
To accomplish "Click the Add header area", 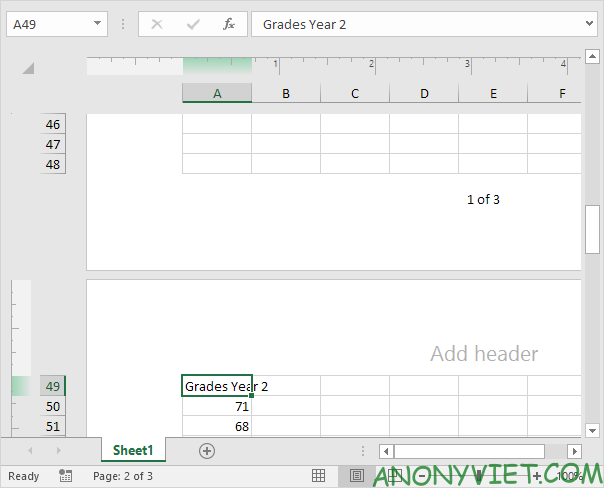I will click(484, 354).
